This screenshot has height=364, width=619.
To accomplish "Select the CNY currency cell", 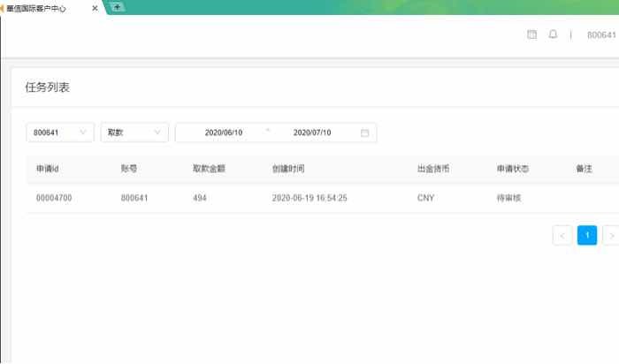I will pos(425,198).
